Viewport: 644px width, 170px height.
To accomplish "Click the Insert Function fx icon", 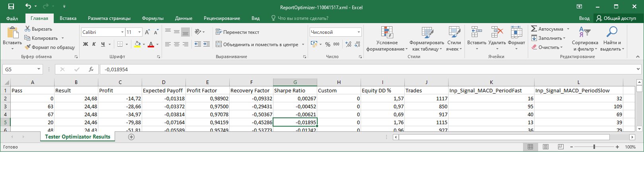I will (x=91, y=69).
